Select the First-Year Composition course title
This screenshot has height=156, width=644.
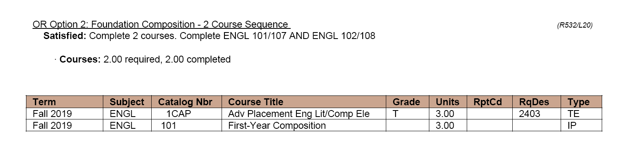click(277, 126)
